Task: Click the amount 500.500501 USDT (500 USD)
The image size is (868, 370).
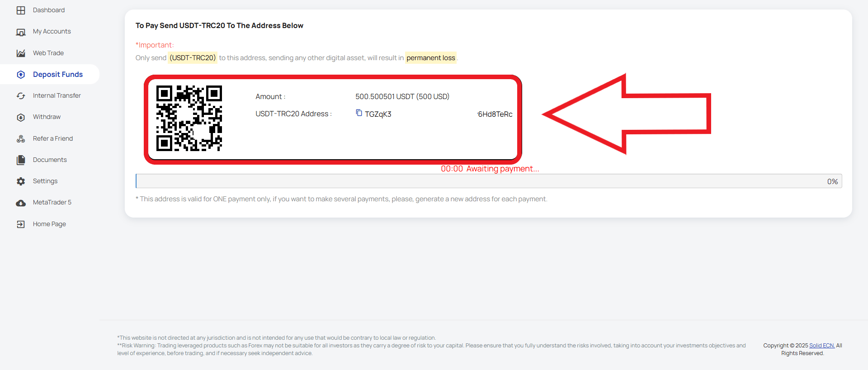Action: 402,96
